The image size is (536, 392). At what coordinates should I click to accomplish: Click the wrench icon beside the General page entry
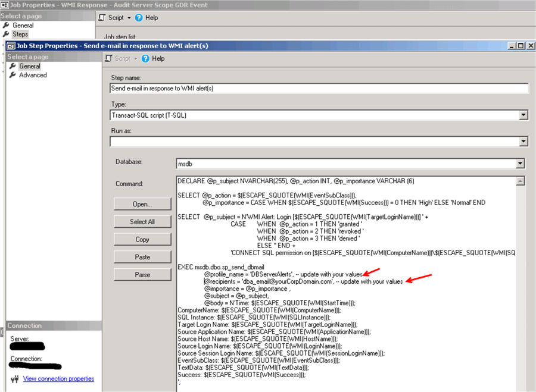pyautogui.click(x=13, y=66)
